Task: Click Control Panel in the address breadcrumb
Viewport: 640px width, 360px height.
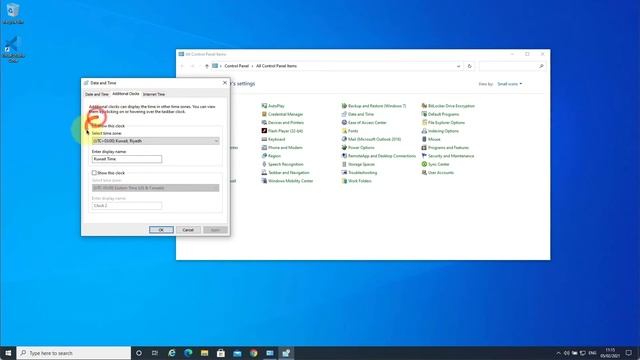Action: tap(236, 66)
